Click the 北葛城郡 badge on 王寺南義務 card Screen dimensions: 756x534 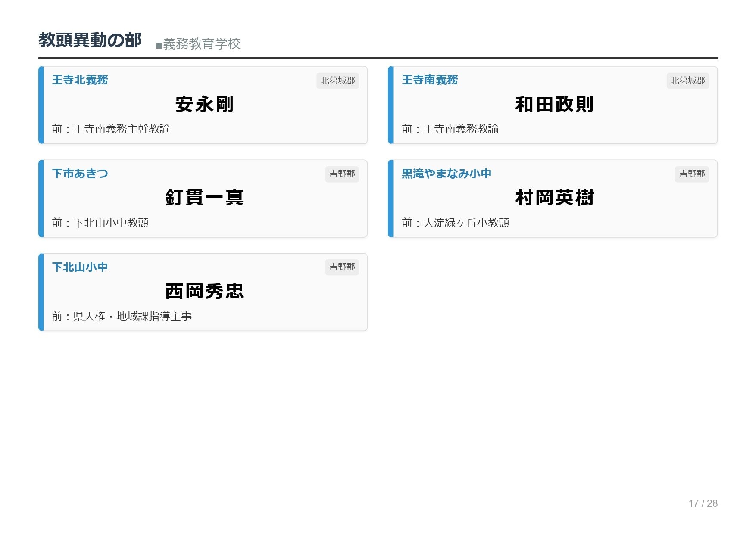tap(687, 81)
